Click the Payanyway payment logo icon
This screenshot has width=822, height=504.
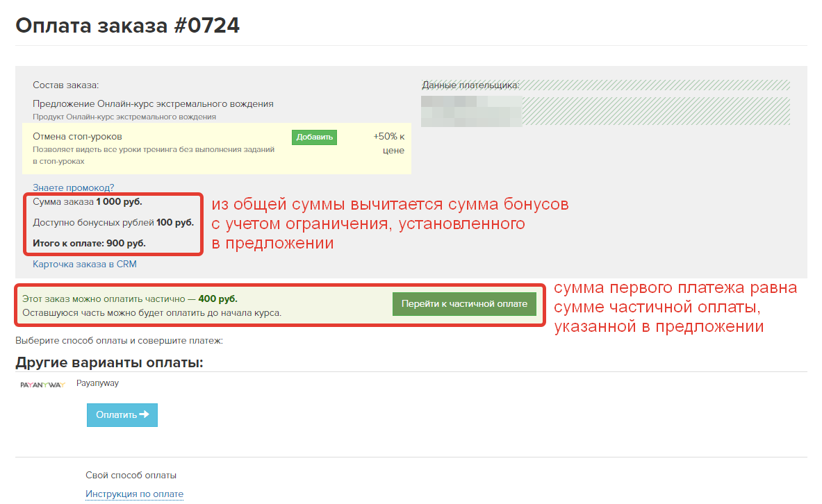pyautogui.click(x=42, y=383)
